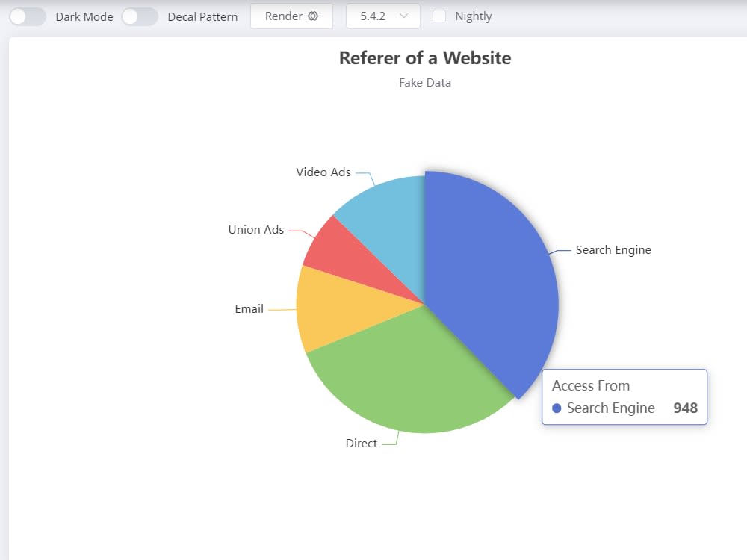Click the Search Engine label text
Viewport: 747px width, 560px height.
(613, 250)
